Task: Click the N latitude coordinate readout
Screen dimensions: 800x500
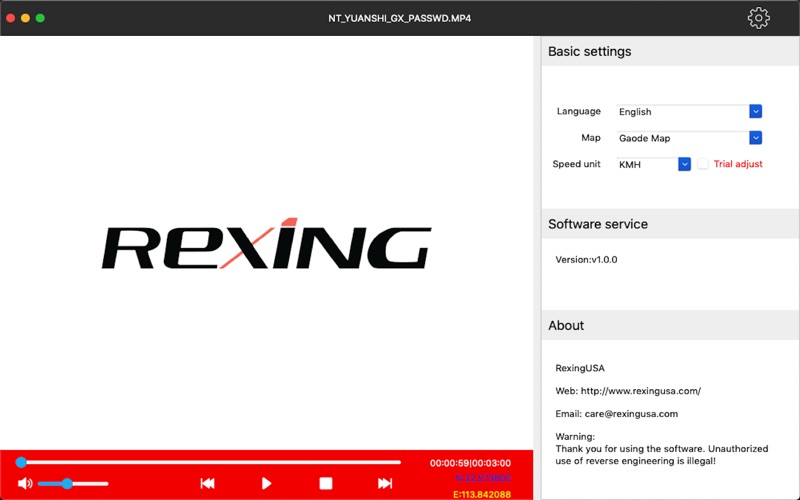Action: tap(483, 478)
